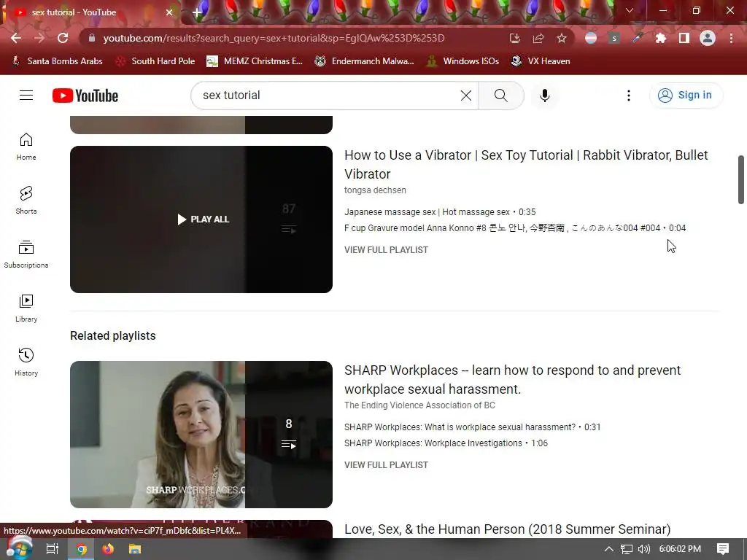Click the install app icon in address bar

tap(514, 38)
